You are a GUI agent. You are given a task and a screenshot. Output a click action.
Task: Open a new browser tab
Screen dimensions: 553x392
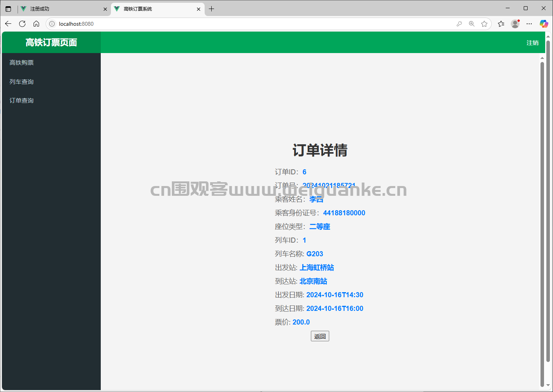pos(211,9)
